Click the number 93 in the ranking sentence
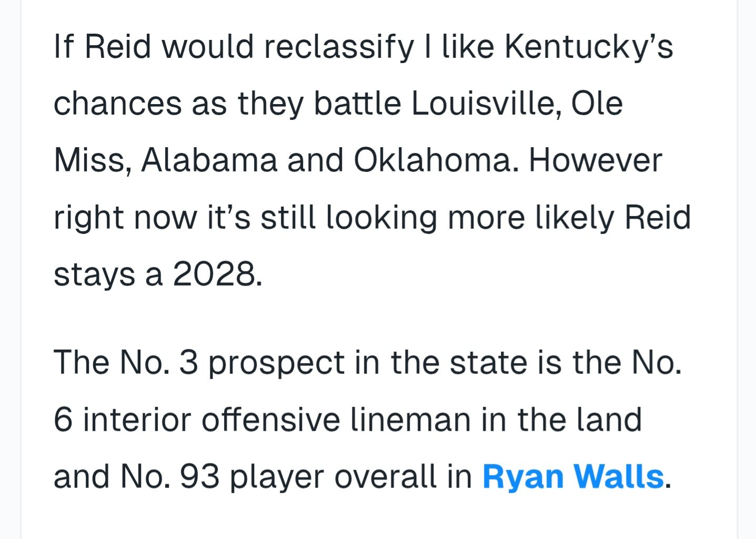Image resolution: width=756 pixels, height=539 pixels. coord(199,476)
